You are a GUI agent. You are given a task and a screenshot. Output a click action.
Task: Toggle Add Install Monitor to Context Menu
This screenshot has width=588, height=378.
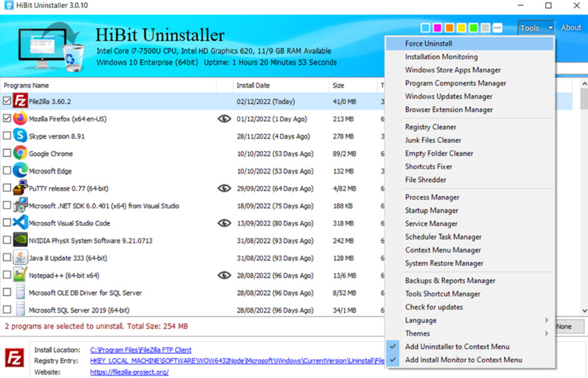pyautogui.click(x=470, y=360)
